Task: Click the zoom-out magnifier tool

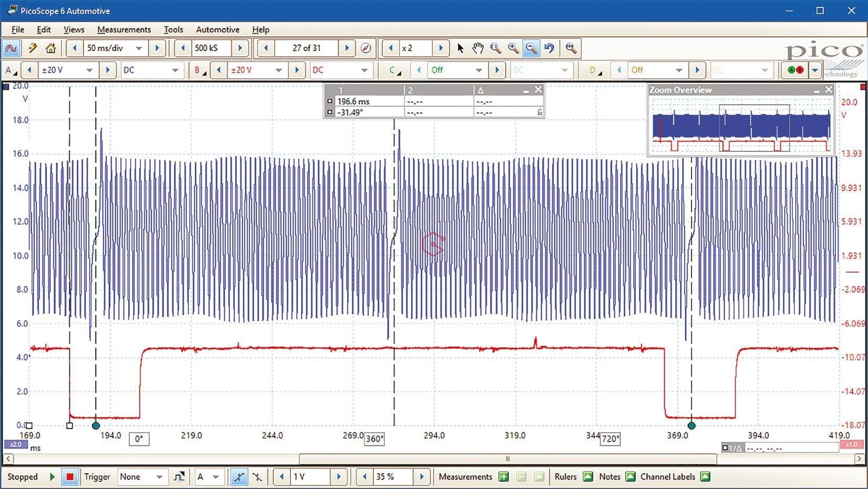Action: coord(531,48)
